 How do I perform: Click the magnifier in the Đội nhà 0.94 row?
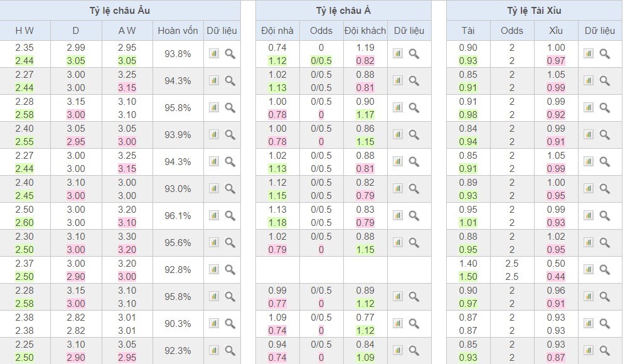tap(414, 350)
